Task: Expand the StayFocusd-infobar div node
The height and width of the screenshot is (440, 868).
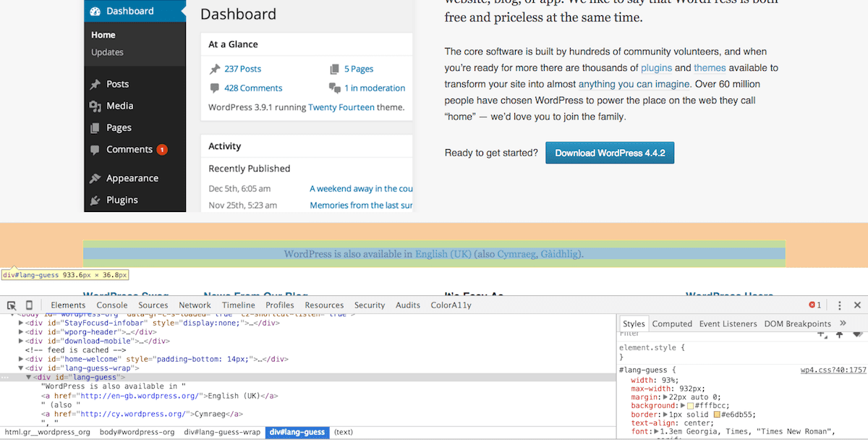Action: (21, 323)
